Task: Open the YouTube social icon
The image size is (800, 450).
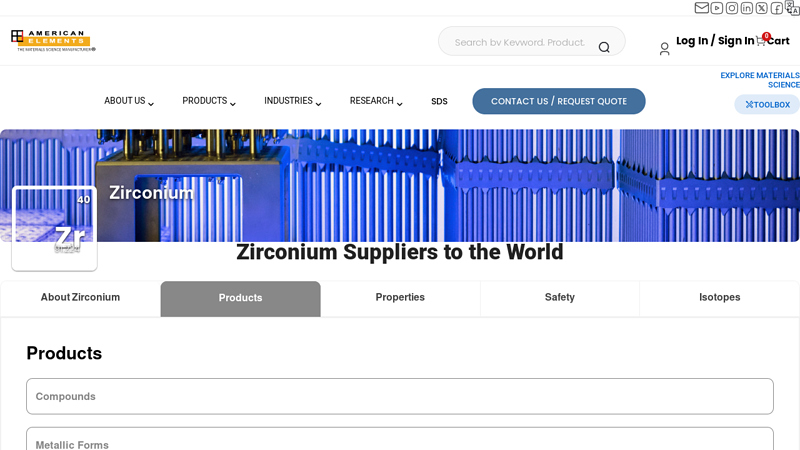Action: pos(717,8)
